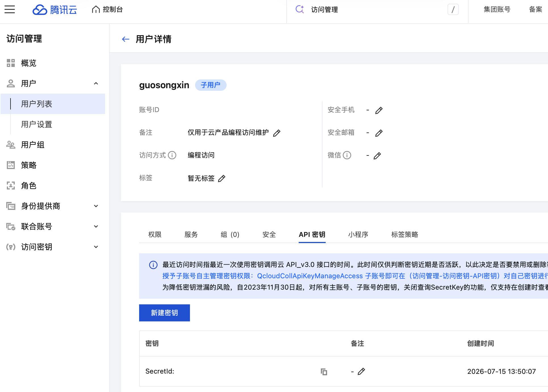The image size is (548, 392).
Task: Edit the 微信 binding pencil icon
Action: coord(377,155)
